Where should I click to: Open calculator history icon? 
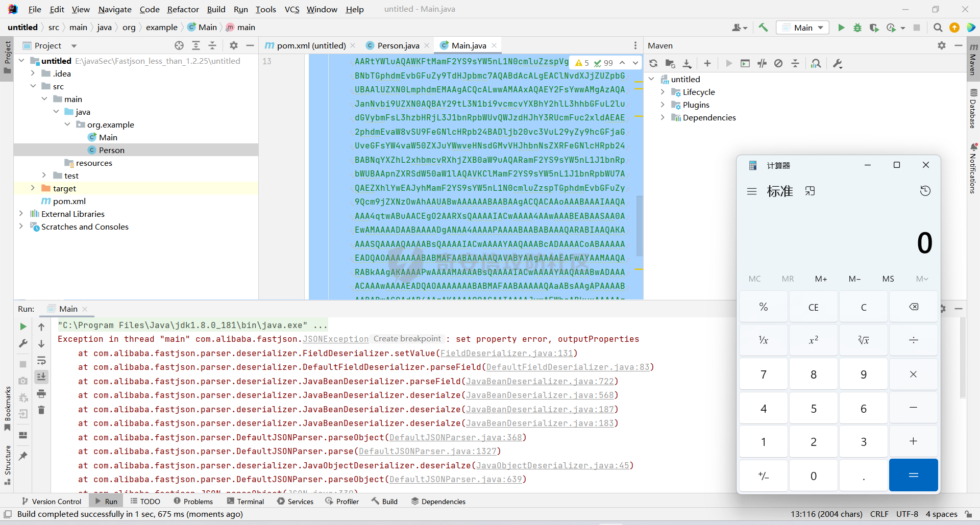[925, 191]
